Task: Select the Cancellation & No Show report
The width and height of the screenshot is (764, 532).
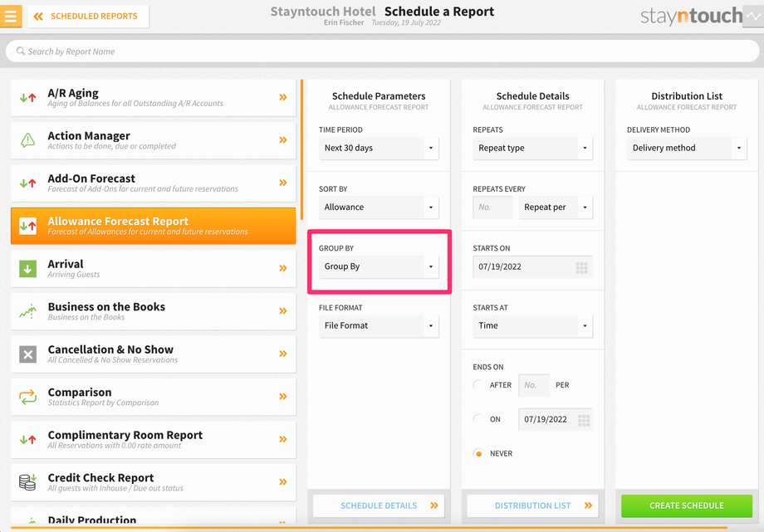Action: (x=153, y=354)
